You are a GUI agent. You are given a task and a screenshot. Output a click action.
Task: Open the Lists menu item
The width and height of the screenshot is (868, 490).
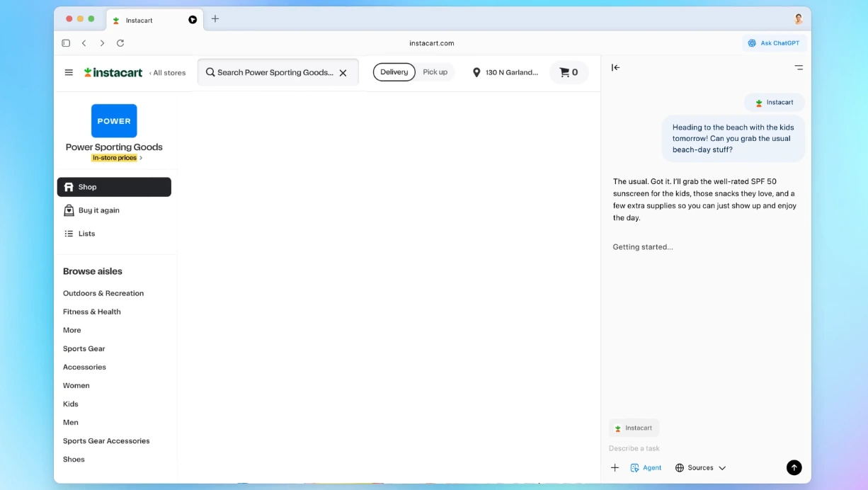coord(86,234)
